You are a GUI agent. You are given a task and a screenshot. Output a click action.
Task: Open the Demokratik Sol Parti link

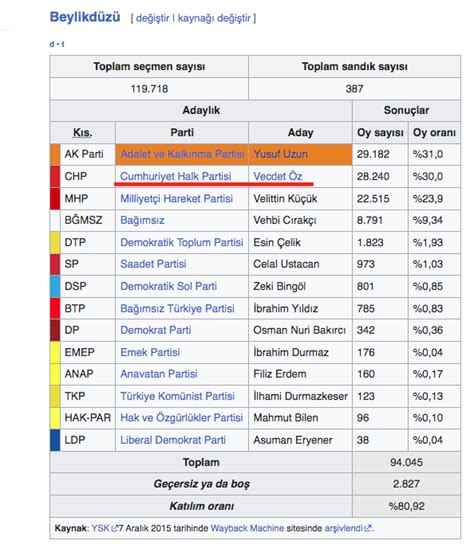(x=169, y=286)
